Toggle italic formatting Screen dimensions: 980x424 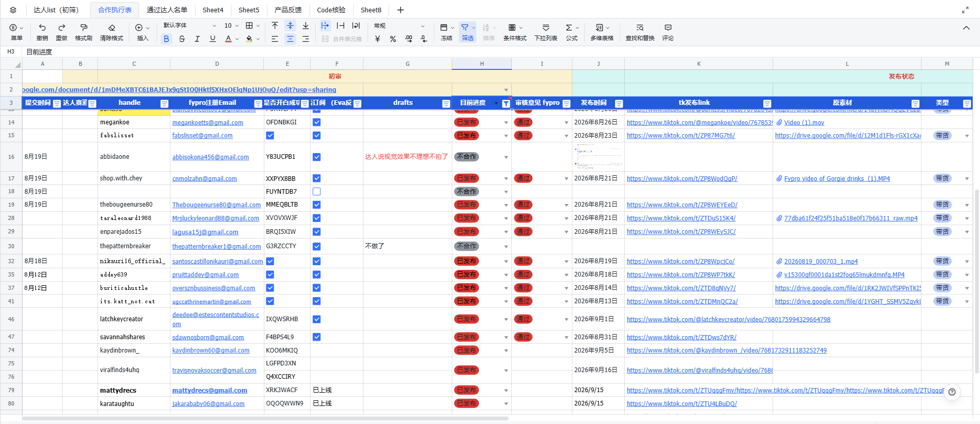coord(197,39)
